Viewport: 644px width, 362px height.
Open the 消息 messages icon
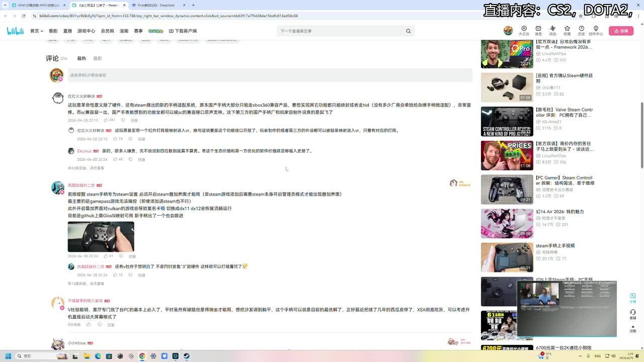pos(538,30)
